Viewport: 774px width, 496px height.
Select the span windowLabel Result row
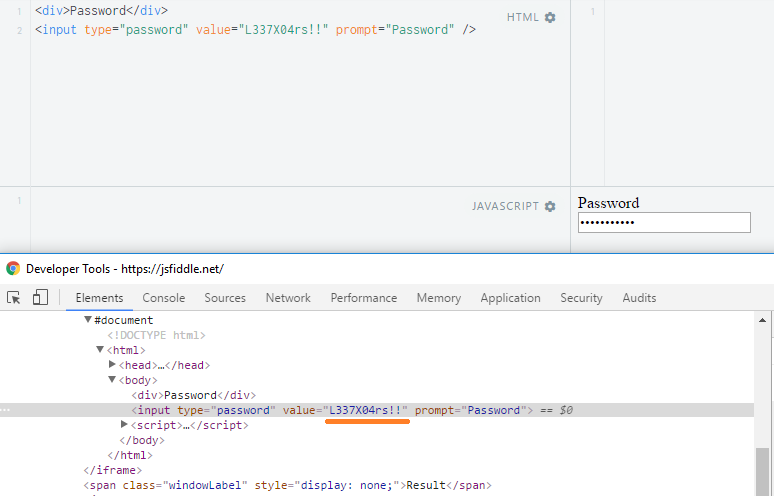pos(287,485)
